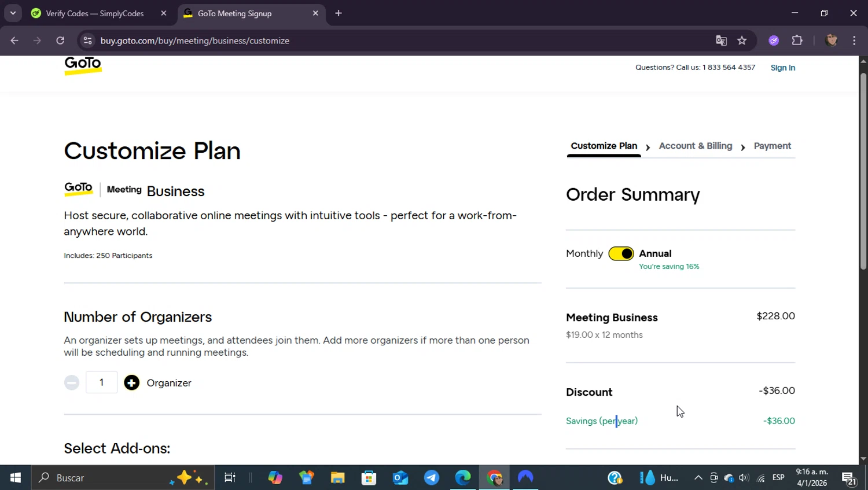This screenshot has height=490, width=868.
Task: Click the $19.00 x 12 months text
Action: [604, 335]
